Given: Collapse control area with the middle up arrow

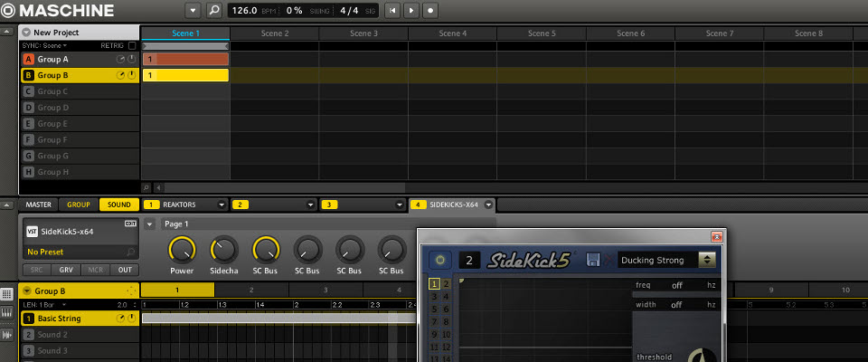Looking at the screenshot, I should (x=6, y=205).
